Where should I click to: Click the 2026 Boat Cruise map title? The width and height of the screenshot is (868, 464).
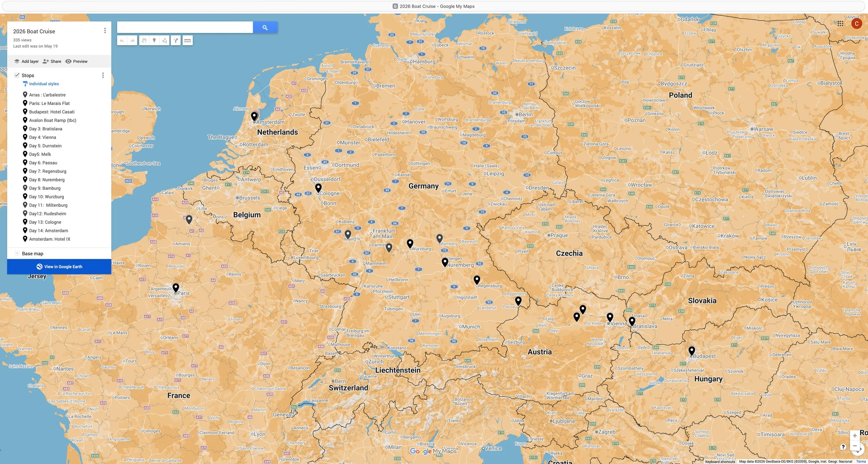[34, 31]
